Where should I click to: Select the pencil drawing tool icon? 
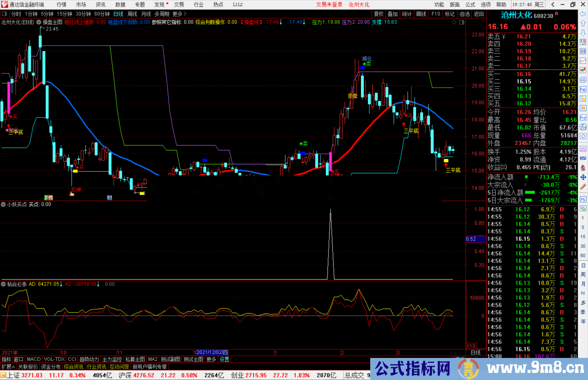pos(583,187)
